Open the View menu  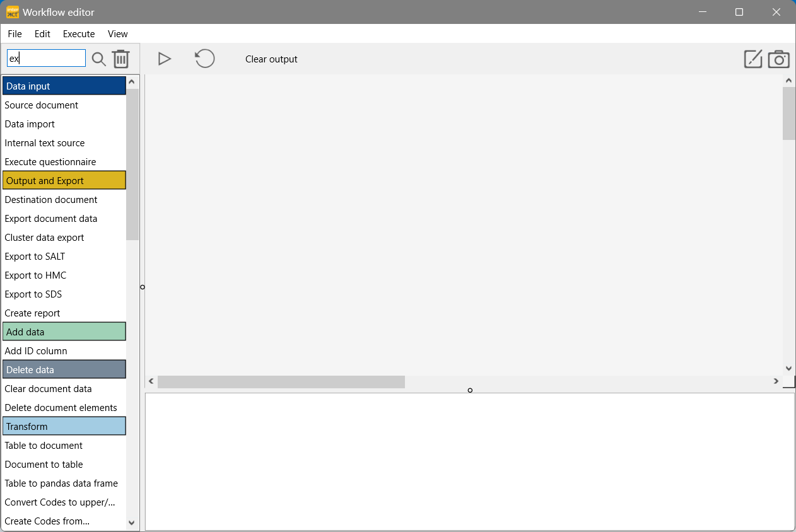tap(118, 34)
